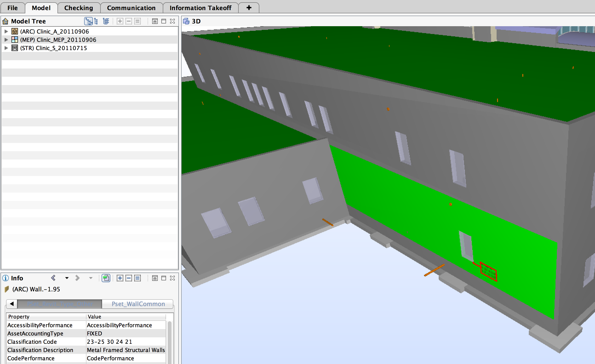Open the layers grouping icon in Model Tree toolbar

[106, 21]
